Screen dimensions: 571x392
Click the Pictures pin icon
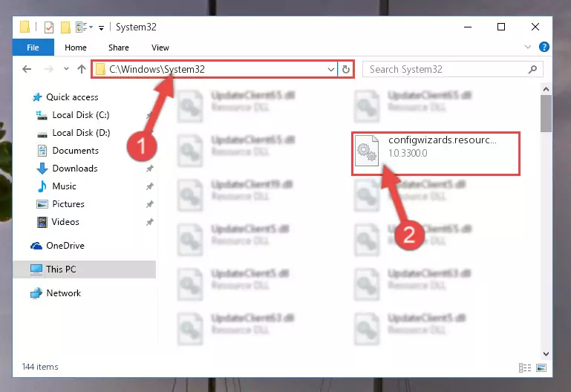[150, 204]
